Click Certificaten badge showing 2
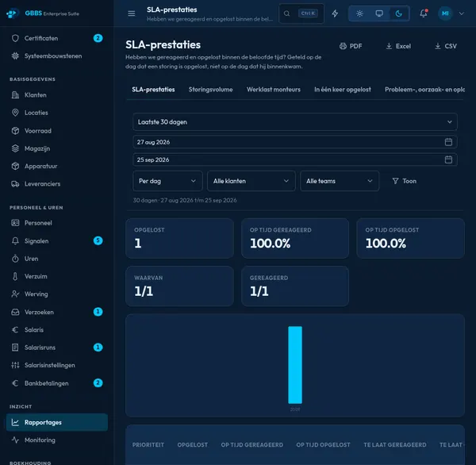Viewport: 476px width, 465px height. coord(98,38)
